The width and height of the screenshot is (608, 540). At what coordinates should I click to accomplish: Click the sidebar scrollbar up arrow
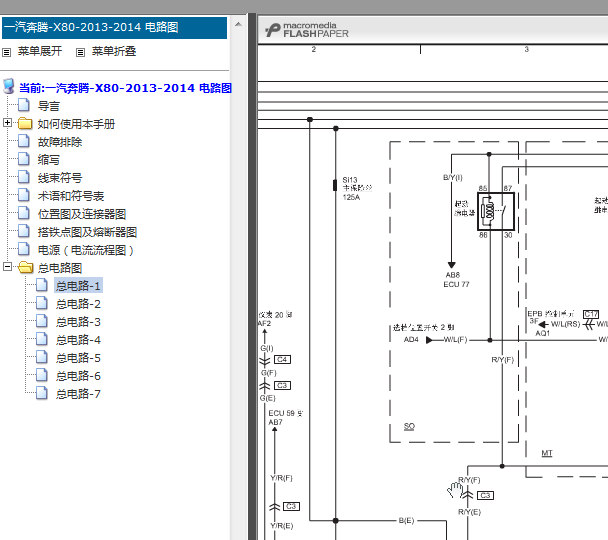pyautogui.click(x=238, y=24)
